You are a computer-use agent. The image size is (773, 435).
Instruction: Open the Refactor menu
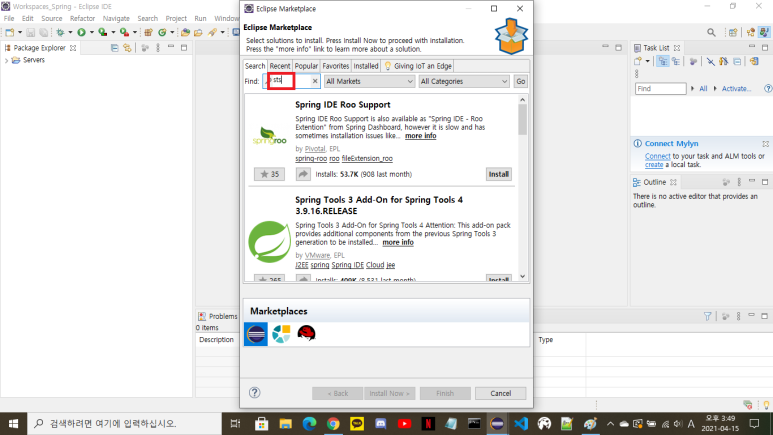[x=82, y=18]
